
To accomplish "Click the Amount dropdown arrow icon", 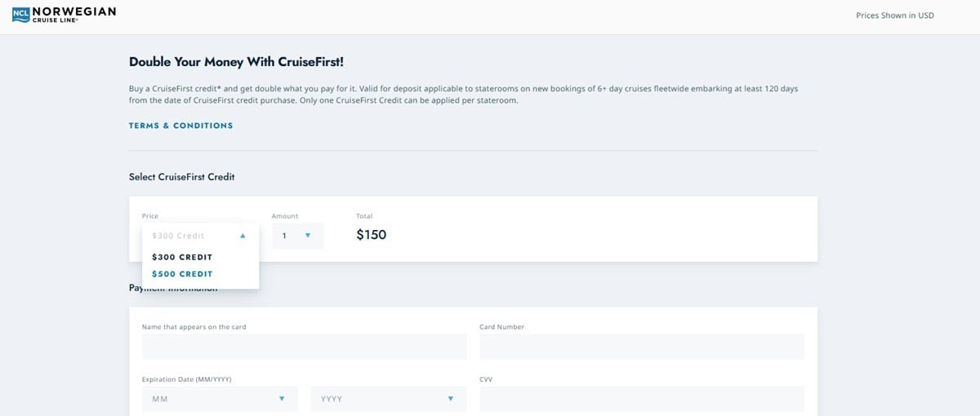I will pyautogui.click(x=308, y=236).
